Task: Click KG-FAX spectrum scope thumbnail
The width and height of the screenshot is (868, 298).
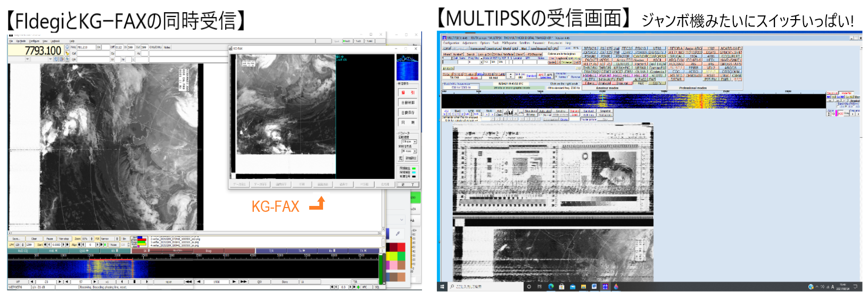Action: coord(407,67)
